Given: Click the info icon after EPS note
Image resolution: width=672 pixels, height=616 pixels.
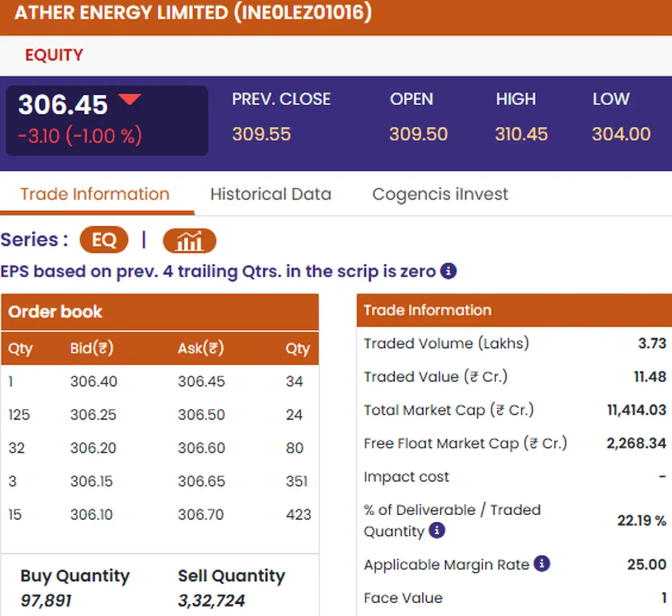Looking at the screenshot, I should 449,271.
